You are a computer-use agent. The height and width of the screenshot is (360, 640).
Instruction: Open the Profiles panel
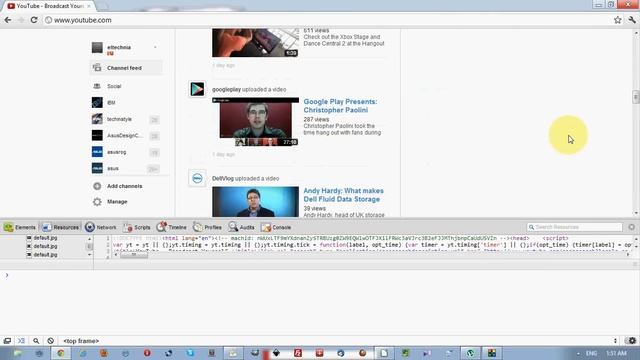[x=207, y=227]
